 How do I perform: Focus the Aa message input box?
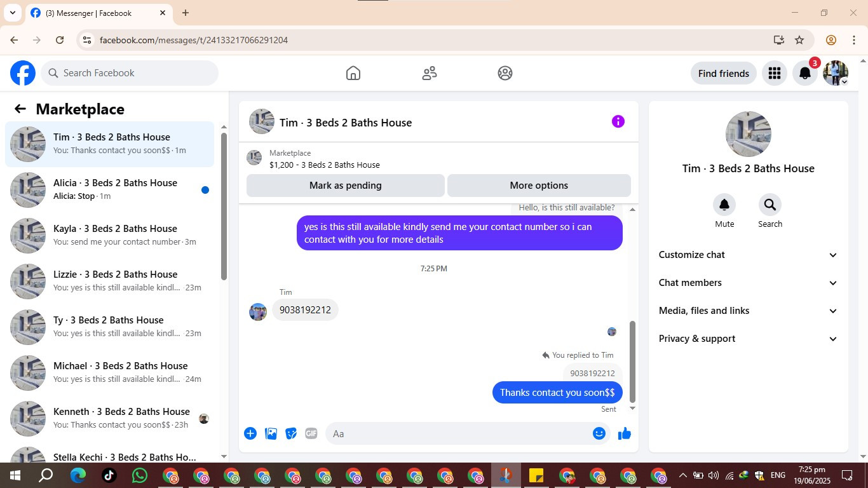coord(468,433)
